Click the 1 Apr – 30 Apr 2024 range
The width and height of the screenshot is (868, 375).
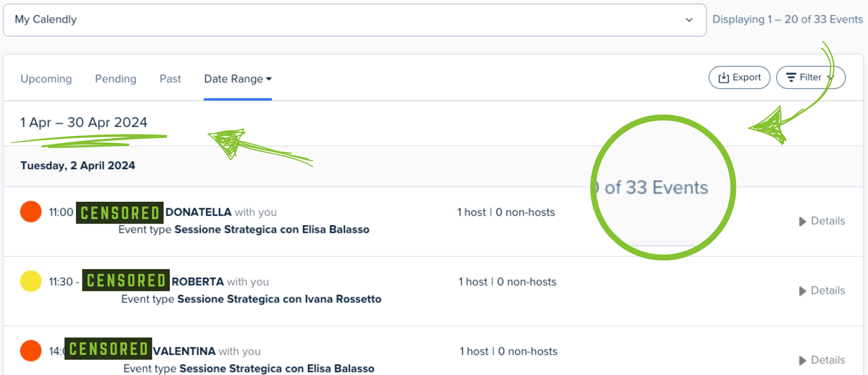(x=84, y=123)
